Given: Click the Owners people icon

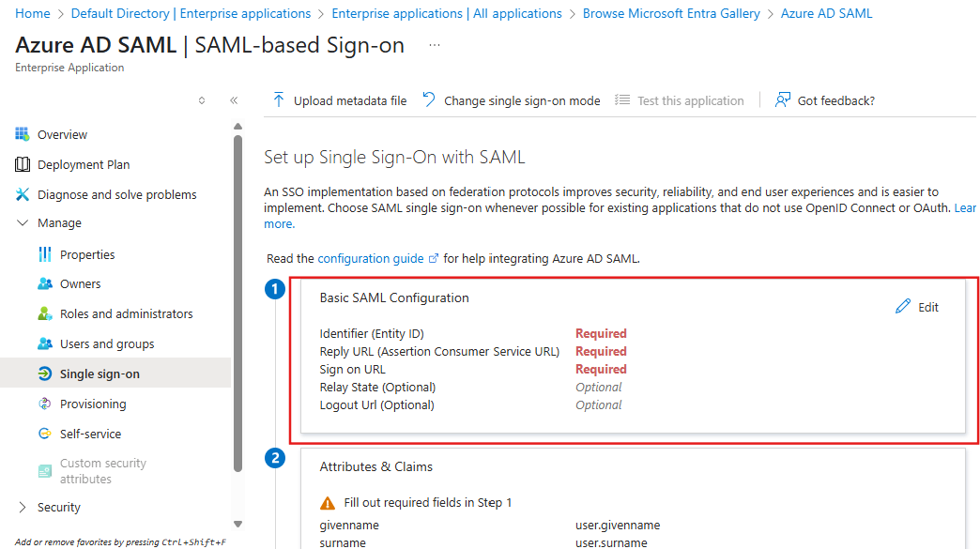Looking at the screenshot, I should 44,283.
